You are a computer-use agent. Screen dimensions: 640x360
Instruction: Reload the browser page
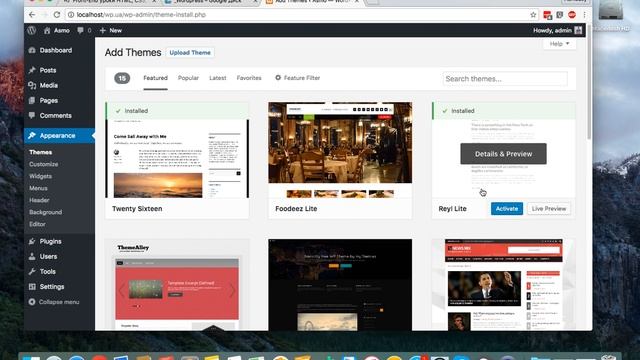(x=57, y=15)
